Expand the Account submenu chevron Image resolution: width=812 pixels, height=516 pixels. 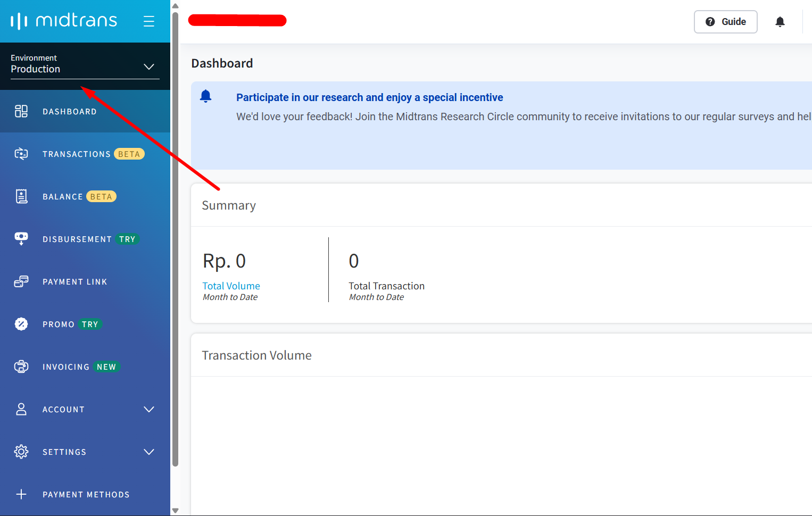coord(149,409)
